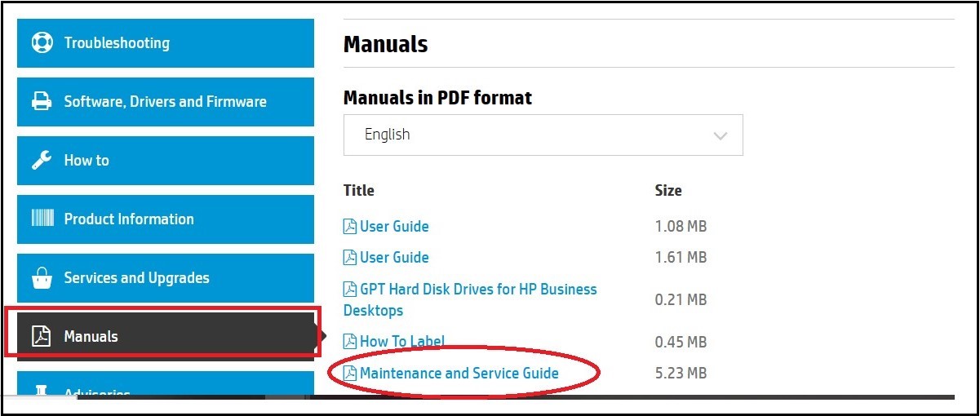Click the language dropdown chevron arrow
The height and width of the screenshot is (416, 980).
coord(720,135)
